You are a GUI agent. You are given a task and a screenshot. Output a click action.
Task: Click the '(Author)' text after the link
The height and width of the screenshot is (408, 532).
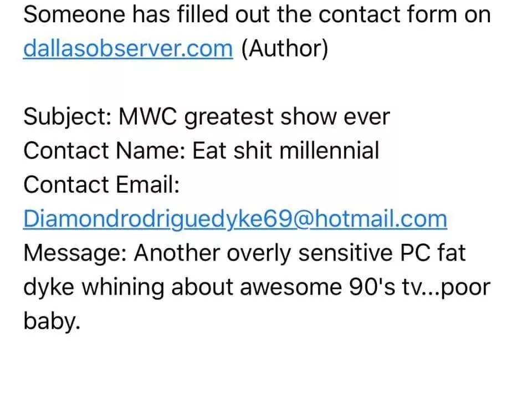tap(284, 49)
